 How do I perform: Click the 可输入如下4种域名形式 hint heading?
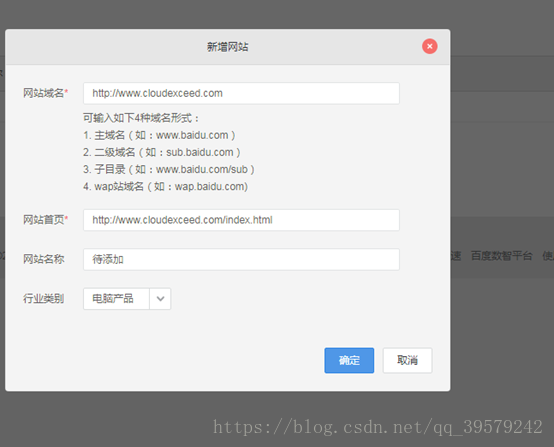tap(141, 118)
